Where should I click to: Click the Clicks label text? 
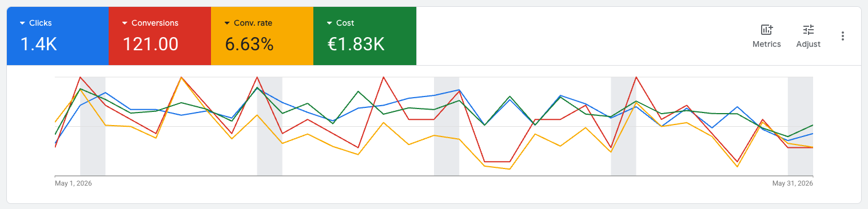click(40, 23)
